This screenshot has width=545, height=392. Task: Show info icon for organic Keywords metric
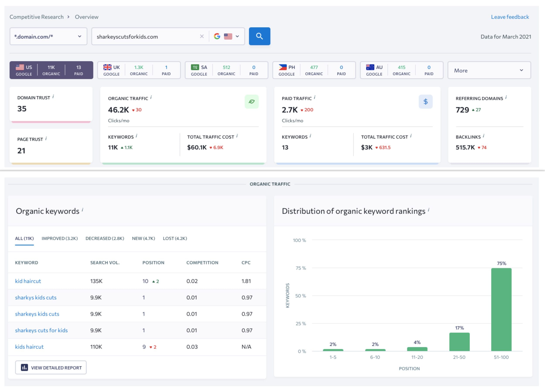(136, 136)
